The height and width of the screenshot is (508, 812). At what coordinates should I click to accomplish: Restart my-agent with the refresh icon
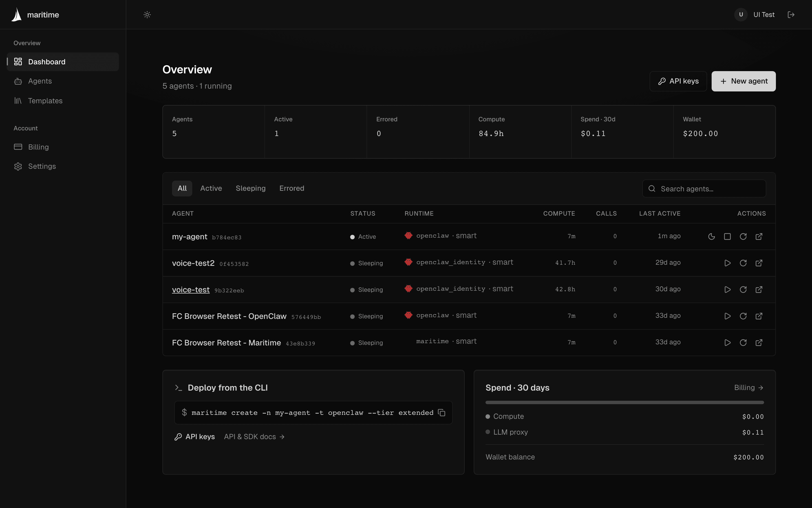click(x=743, y=237)
